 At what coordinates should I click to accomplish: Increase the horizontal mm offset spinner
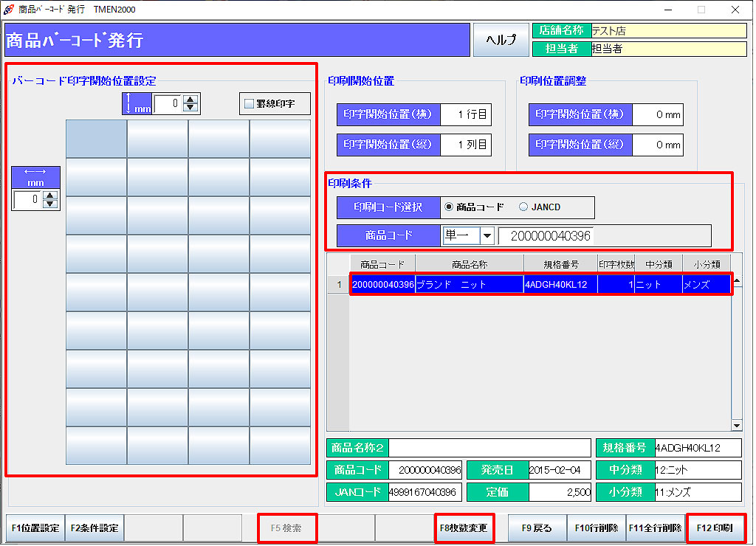click(50, 196)
